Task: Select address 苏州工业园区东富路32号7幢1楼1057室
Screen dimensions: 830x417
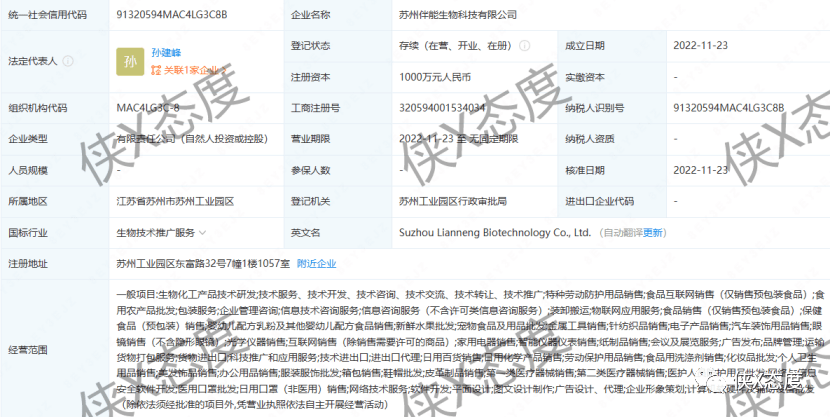Action: pyautogui.click(x=203, y=264)
